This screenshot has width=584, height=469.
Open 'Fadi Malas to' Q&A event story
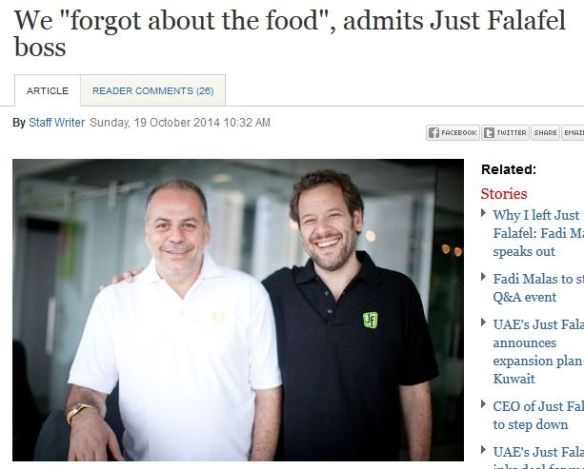(538, 288)
